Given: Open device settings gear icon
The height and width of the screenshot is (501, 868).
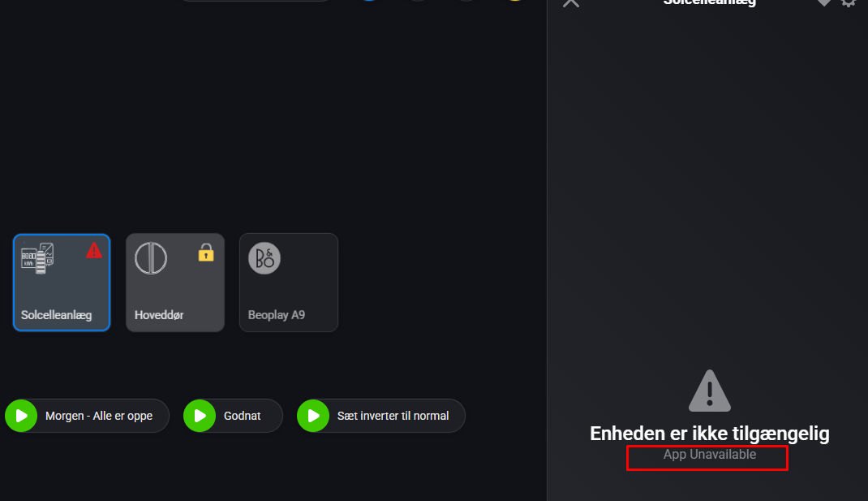Looking at the screenshot, I should 848,2.
